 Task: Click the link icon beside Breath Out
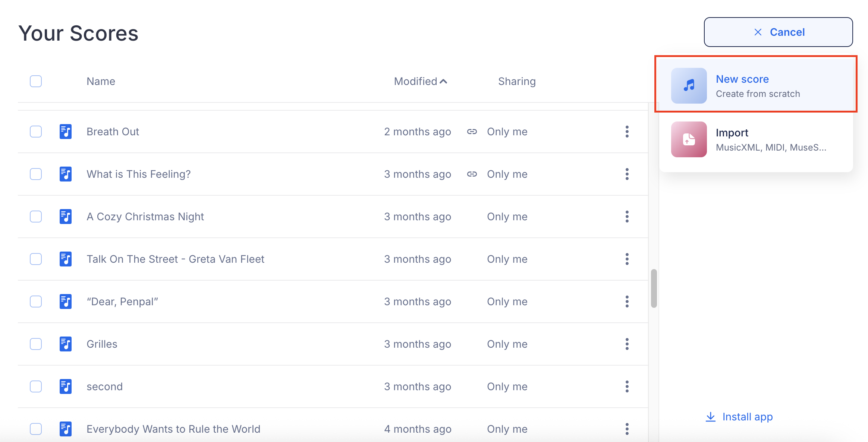[x=472, y=132]
